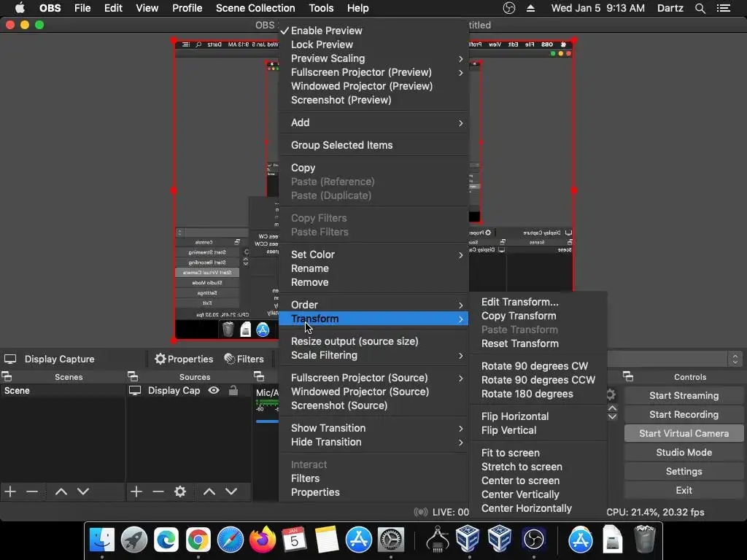Image resolution: width=747 pixels, height=560 pixels.
Task: Toggle lock on Display Capture source
Action: 233,391
